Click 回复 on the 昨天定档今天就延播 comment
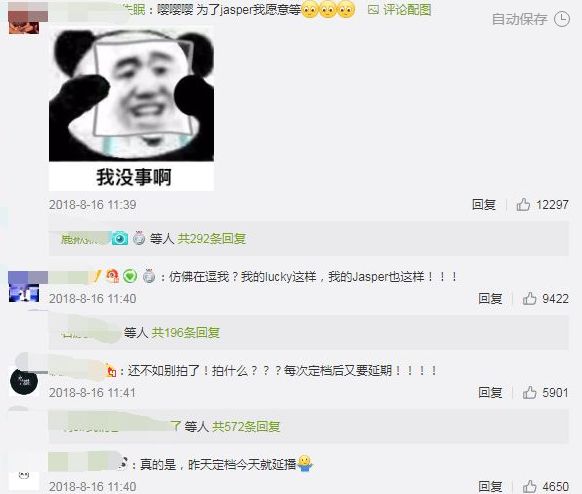582x494 pixels. click(x=490, y=486)
